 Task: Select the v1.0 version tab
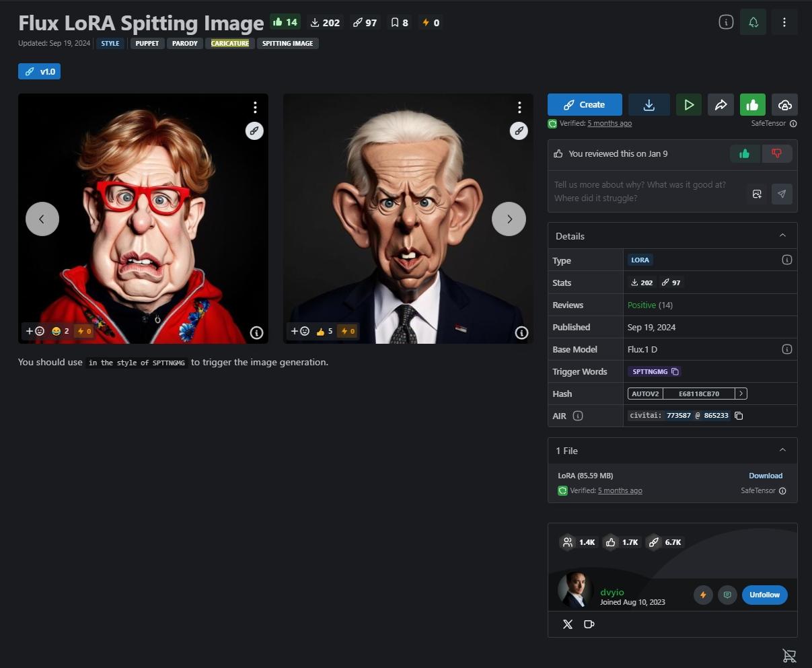click(39, 71)
